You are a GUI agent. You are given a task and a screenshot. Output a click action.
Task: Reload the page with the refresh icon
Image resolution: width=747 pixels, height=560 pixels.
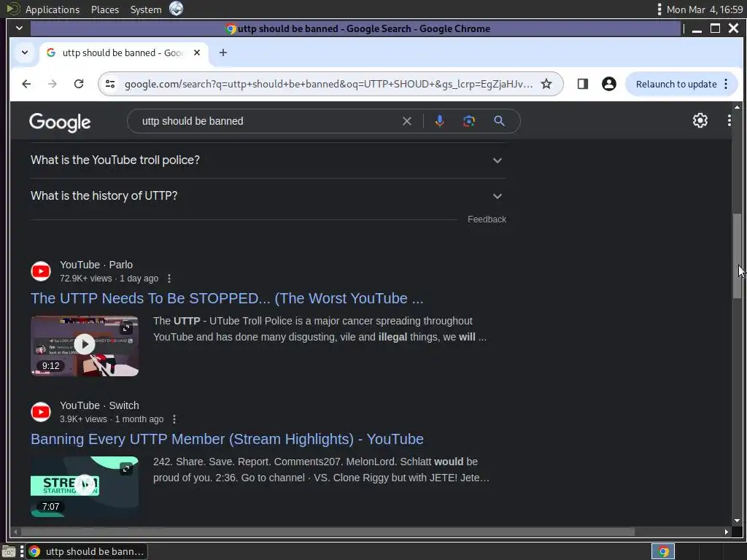tap(79, 84)
